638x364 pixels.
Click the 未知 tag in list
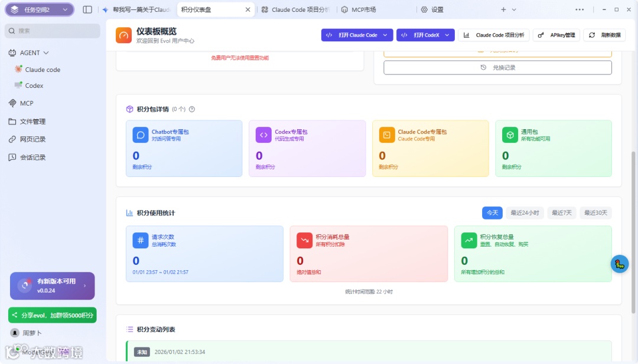click(142, 352)
